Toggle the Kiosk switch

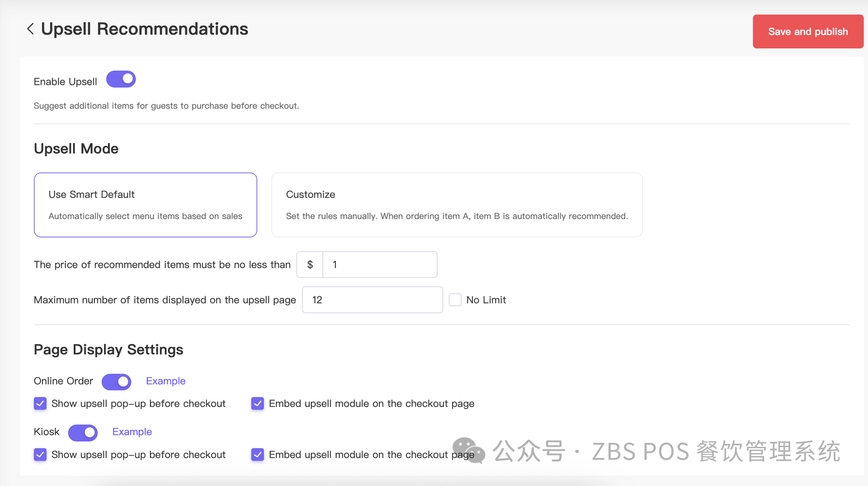pyautogui.click(x=83, y=433)
